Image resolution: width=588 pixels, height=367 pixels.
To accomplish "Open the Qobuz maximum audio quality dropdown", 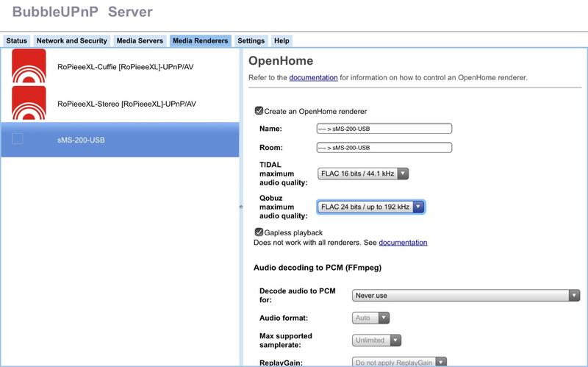I will pos(370,207).
